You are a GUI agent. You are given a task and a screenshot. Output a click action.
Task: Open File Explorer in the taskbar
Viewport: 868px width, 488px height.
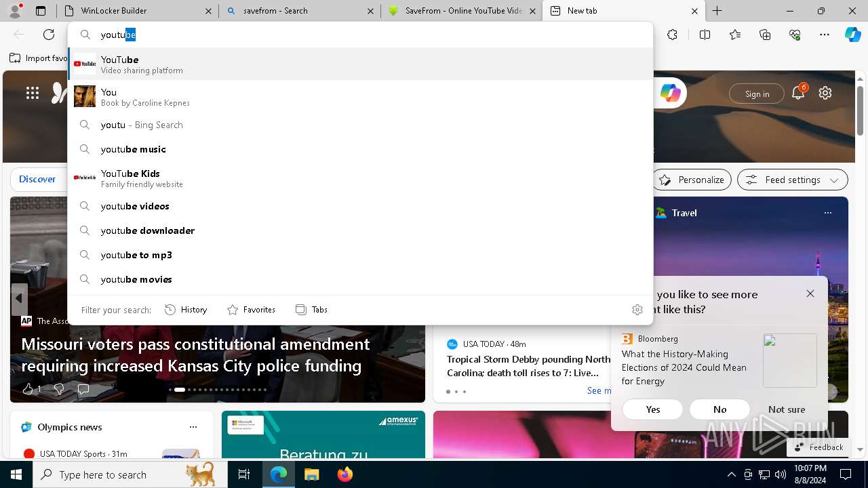[x=312, y=474]
